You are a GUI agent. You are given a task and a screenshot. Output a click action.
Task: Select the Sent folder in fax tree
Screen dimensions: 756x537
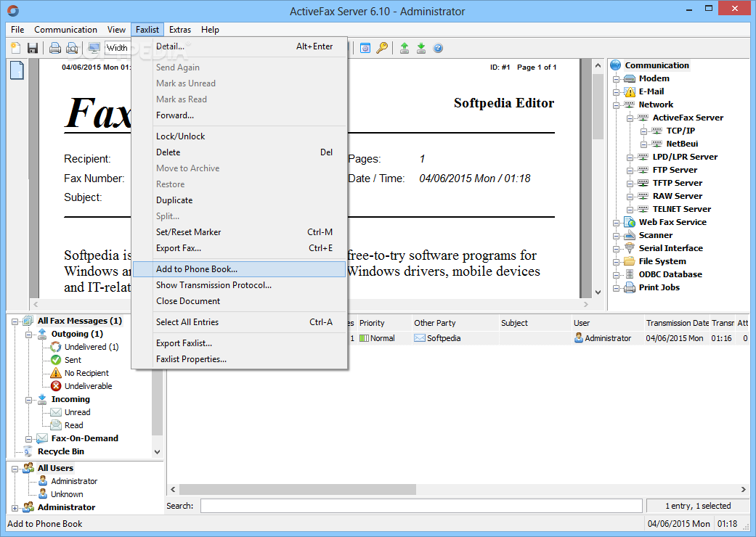click(x=73, y=360)
